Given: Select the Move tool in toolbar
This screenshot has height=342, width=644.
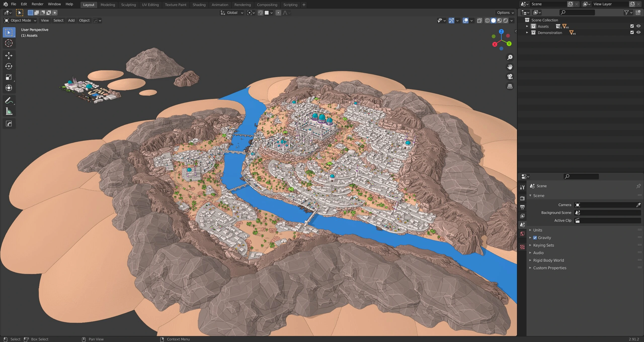Looking at the screenshot, I should [9, 55].
